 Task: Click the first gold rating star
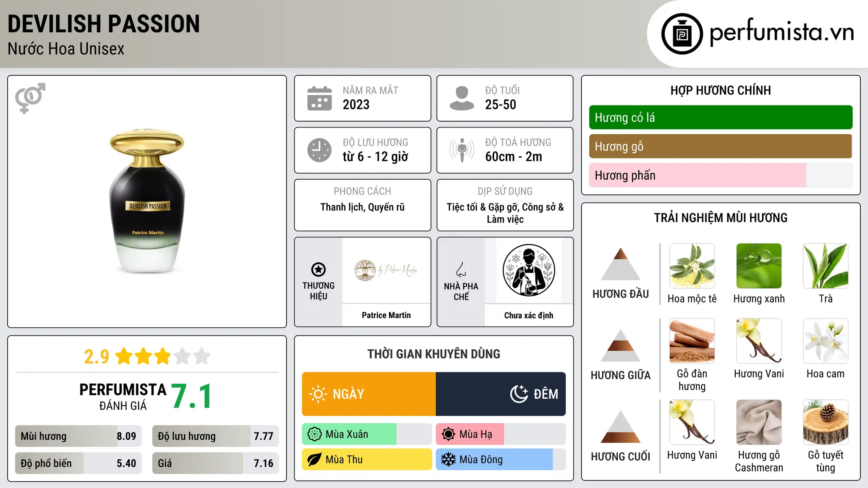click(x=124, y=356)
